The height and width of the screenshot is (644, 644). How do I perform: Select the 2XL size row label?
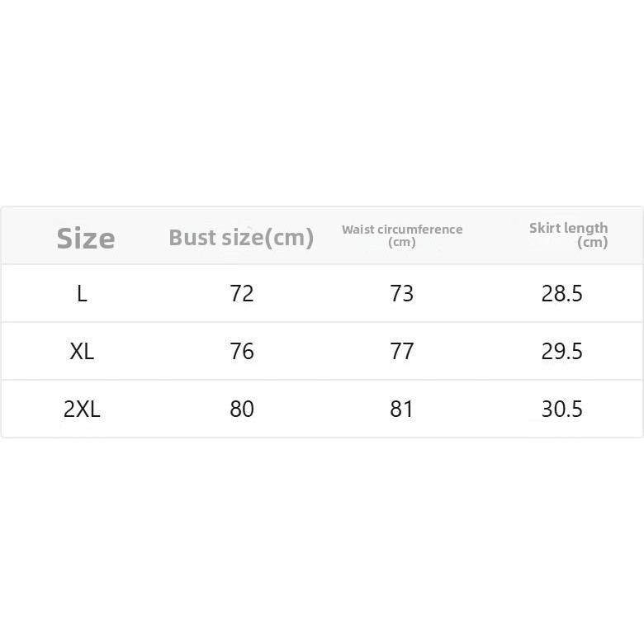tap(82, 409)
